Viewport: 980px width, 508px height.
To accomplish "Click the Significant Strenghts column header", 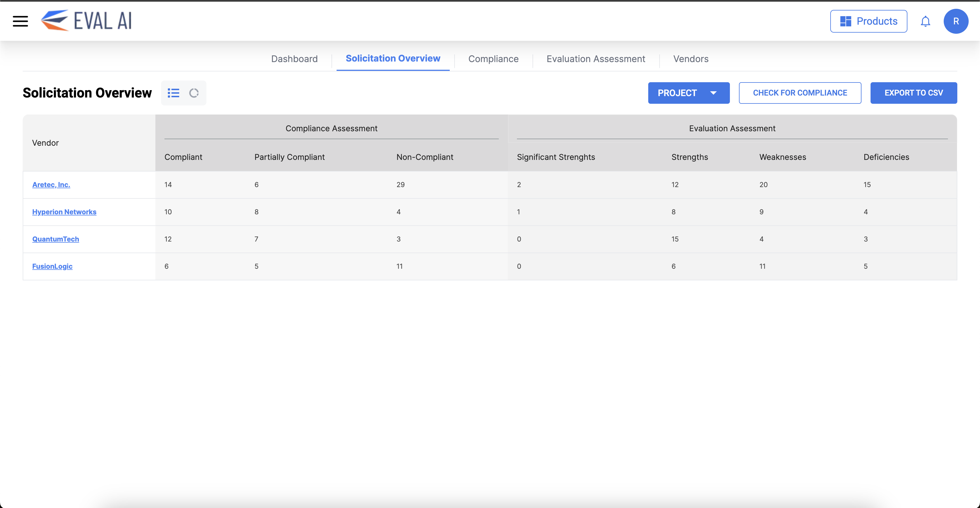I will pyautogui.click(x=556, y=157).
